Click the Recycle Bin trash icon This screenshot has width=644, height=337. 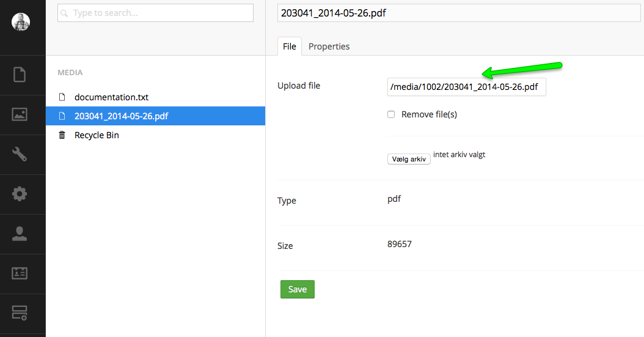pos(62,135)
